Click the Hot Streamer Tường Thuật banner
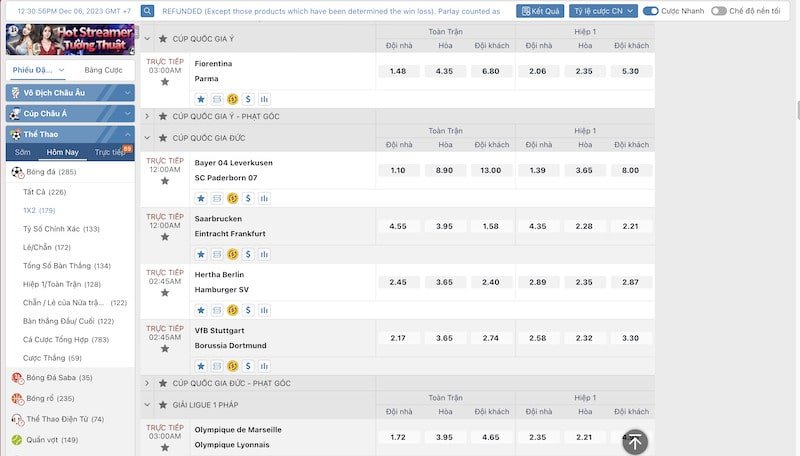The height and width of the screenshot is (456, 800). 70,39
